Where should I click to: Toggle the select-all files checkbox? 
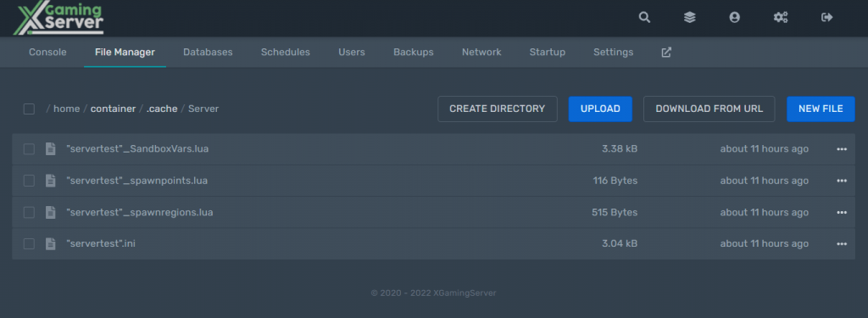(x=29, y=109)
